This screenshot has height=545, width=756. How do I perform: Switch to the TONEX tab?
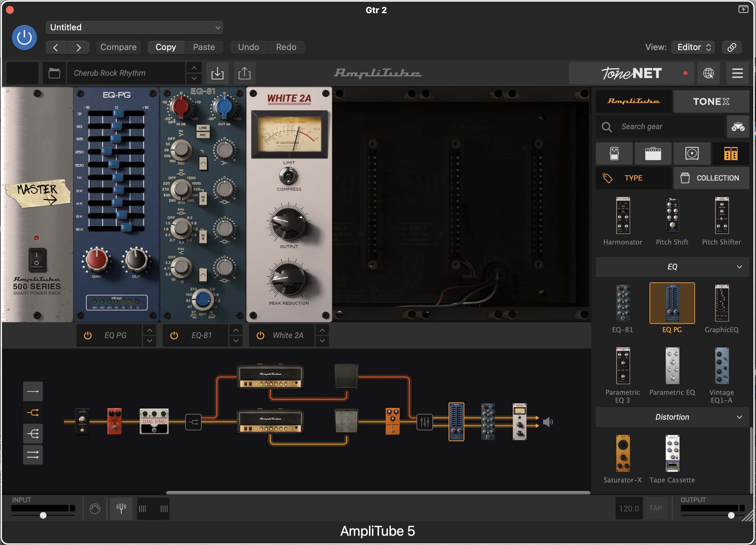pyautogui.click(x=711, y=101)
